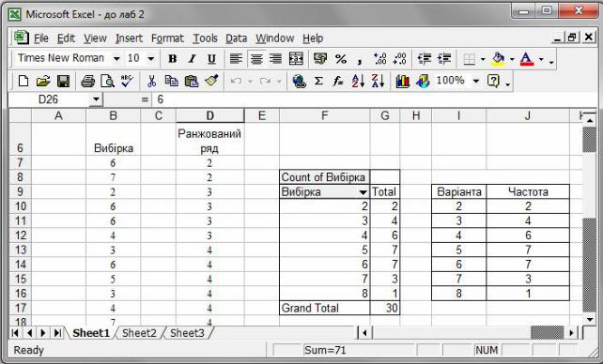Increase decimal places
This screenshot has height=364, width=603.
point(380,59)
